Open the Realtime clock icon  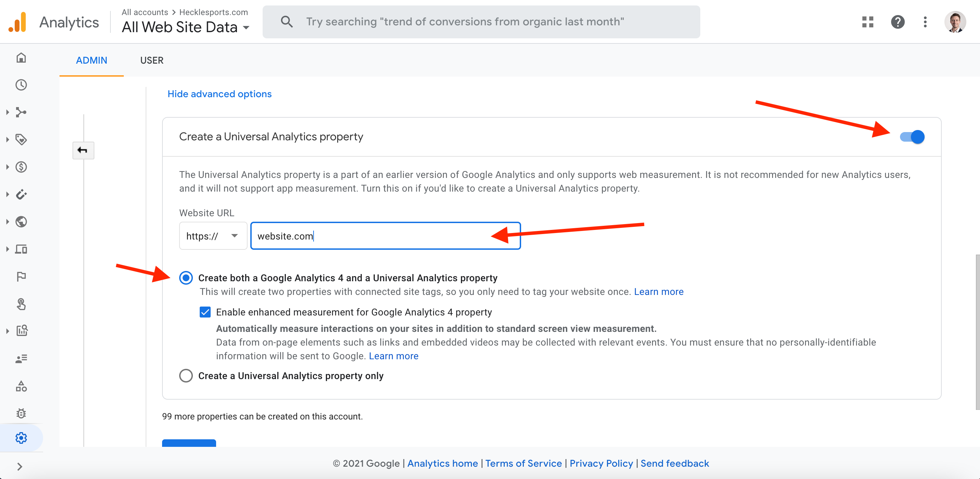pos(21,85)
